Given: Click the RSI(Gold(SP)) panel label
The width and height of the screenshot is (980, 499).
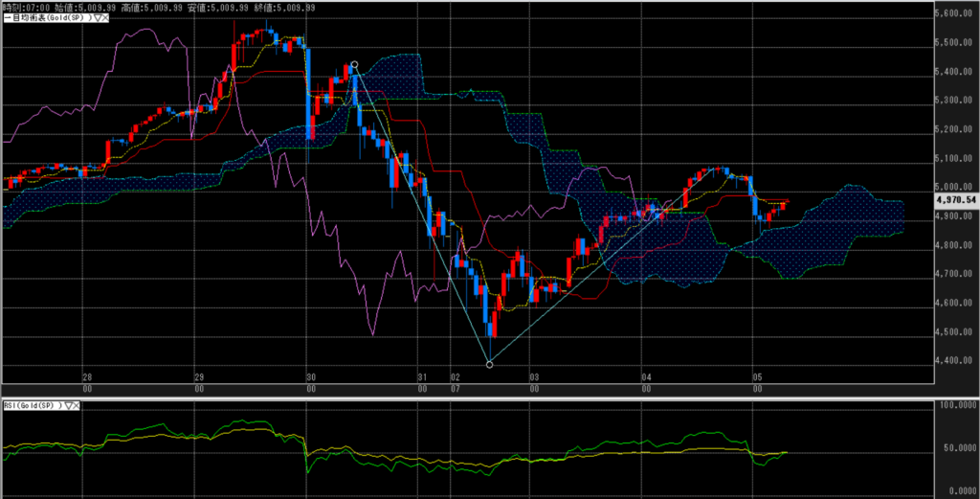Looking at the screenshot, I should 30,406.
